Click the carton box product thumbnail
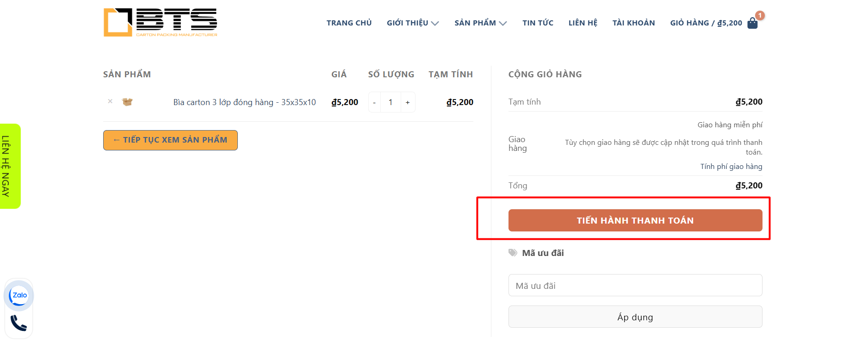Viewport: 868px width, 343px height. pos(127,102)
